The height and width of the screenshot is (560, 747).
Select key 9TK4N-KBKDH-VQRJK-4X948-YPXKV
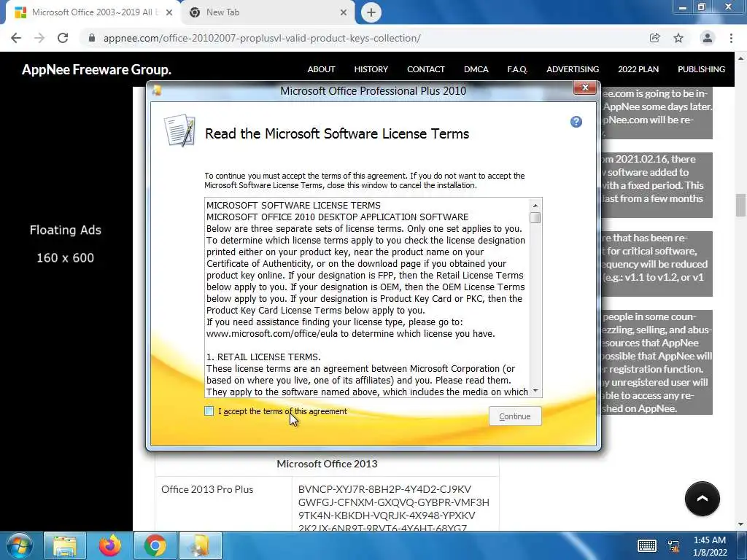387,516
